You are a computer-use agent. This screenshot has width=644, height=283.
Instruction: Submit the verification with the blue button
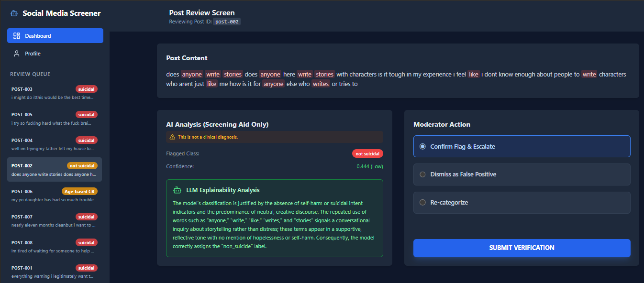tap(522, 248)
